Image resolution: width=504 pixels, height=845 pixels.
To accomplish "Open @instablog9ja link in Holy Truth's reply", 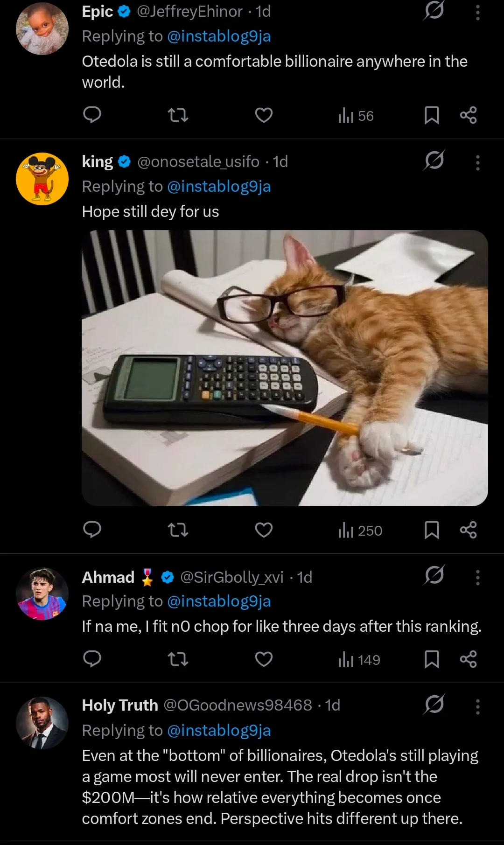I will [x=219, y=730].
